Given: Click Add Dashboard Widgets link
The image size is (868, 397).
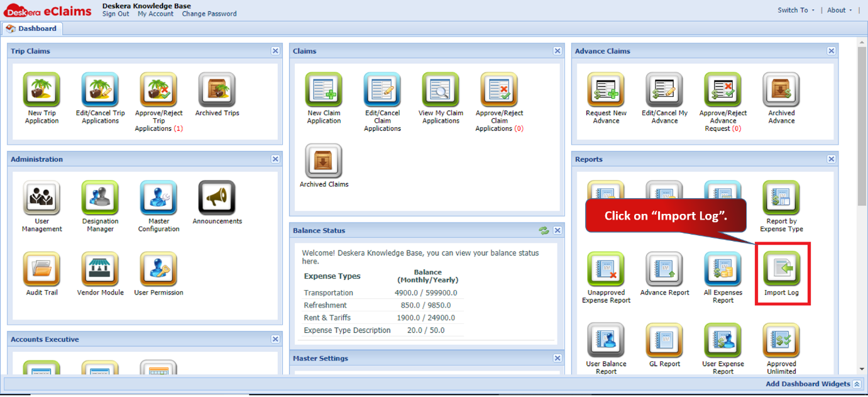Looking at the screenshot, I should pos(808,384).
